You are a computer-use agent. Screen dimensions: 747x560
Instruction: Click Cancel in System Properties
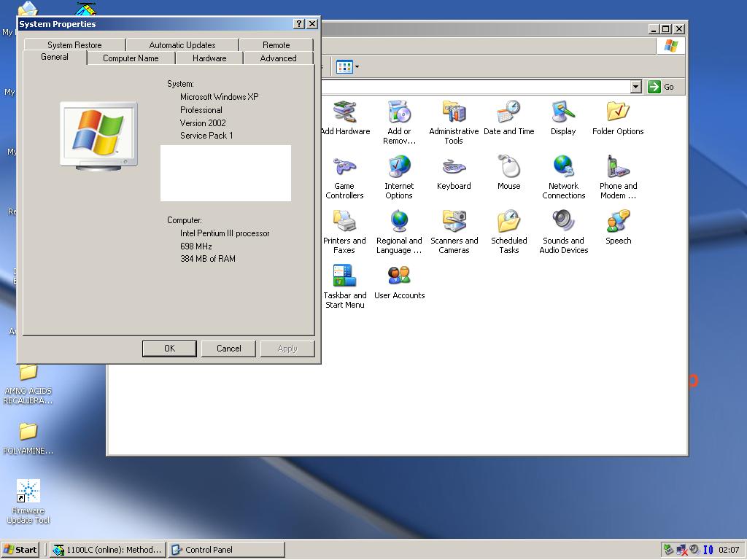(228, 349)
